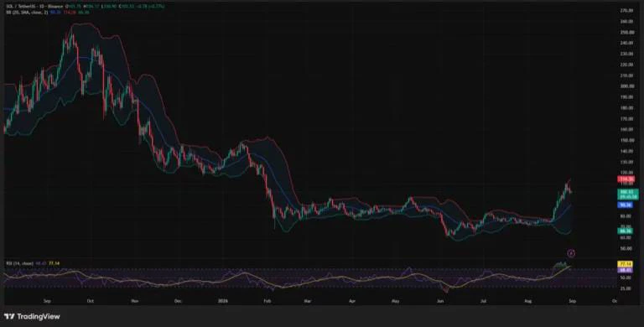Click the 150.00 price axis label
644x327 pixels.
(x=626, y=140)
